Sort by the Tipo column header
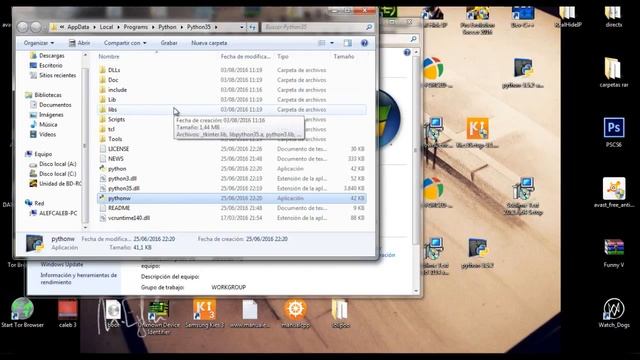The height and width of the screenshot is (360, 640). [282, 57]
